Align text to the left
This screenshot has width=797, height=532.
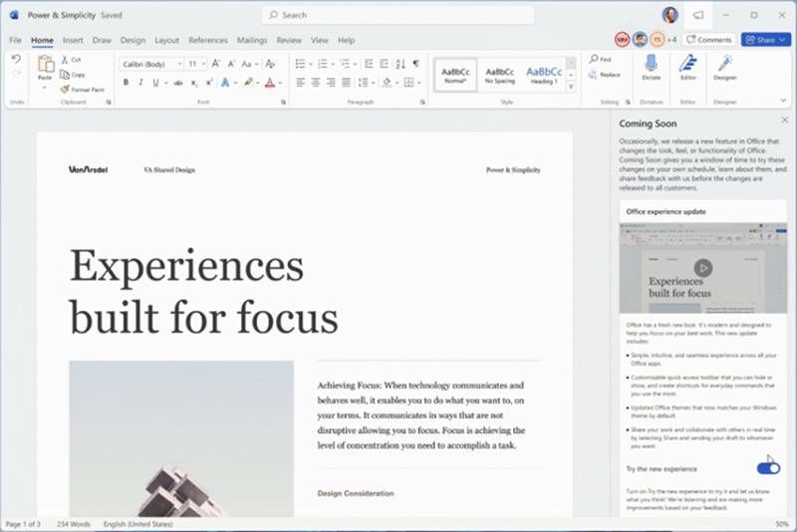point(301,83)
